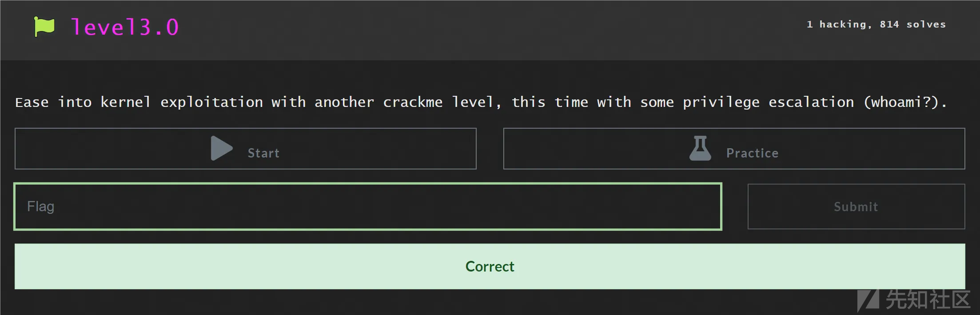Click the 'Flag' placeholder text
This screenshot has height=315, width=980.
(x=41, y=206)
